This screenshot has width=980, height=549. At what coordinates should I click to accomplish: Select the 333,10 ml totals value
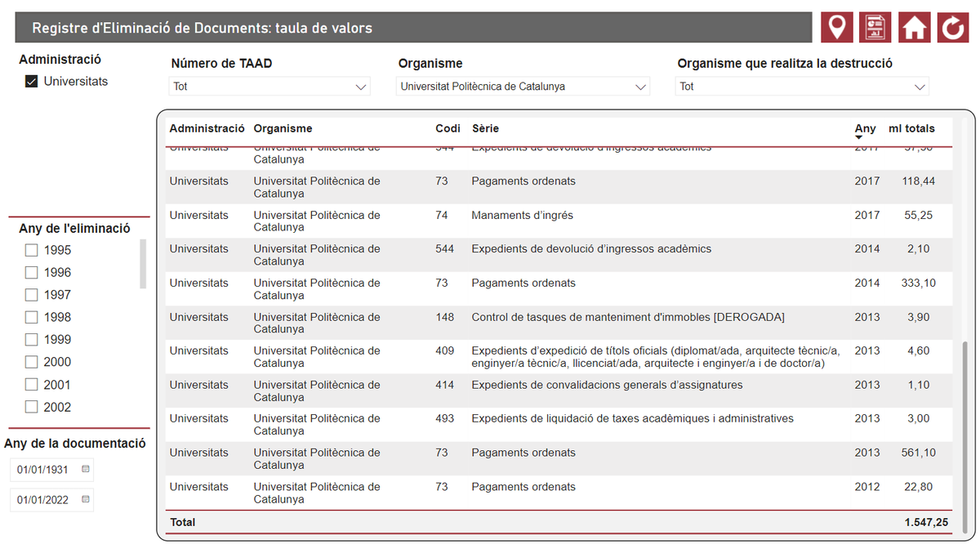[920, 283]
